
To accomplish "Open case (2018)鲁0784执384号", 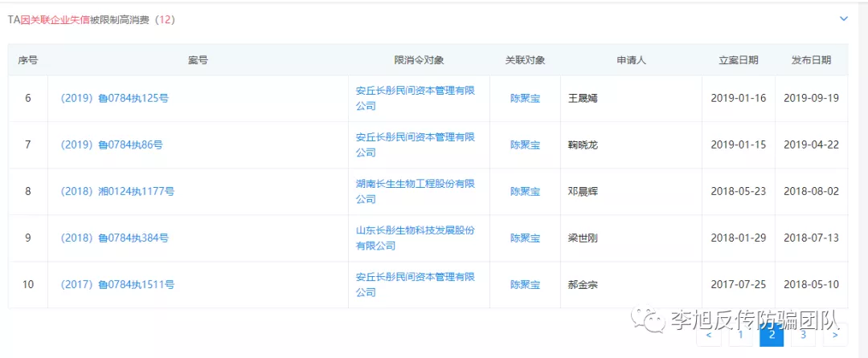I will click(x=115, y=238).
